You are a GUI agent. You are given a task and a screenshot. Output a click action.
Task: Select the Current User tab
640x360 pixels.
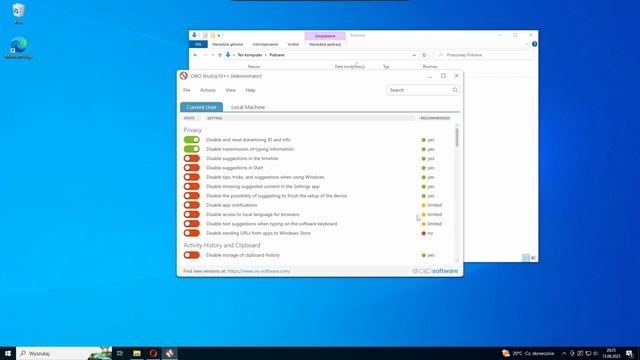tap(201, 107)
